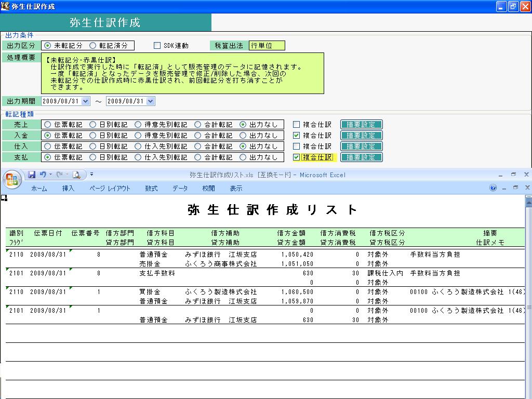Select the cell containing 売掛金
Screen dimensions: 532x399
point(150,263)
